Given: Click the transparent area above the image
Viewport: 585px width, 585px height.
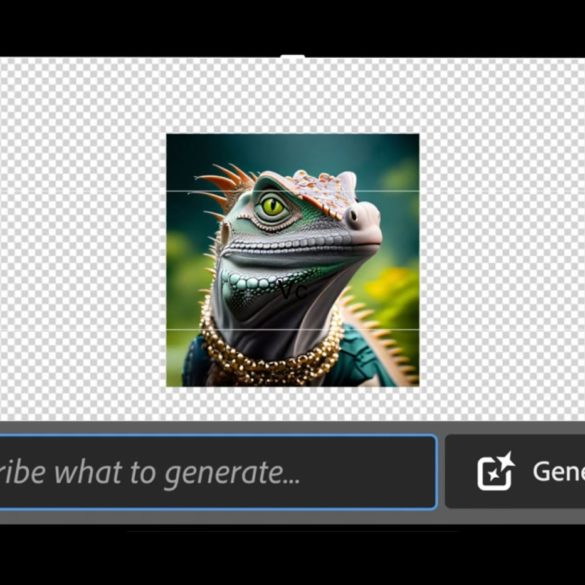Looking at the screenshot, I should click(292, 96).
